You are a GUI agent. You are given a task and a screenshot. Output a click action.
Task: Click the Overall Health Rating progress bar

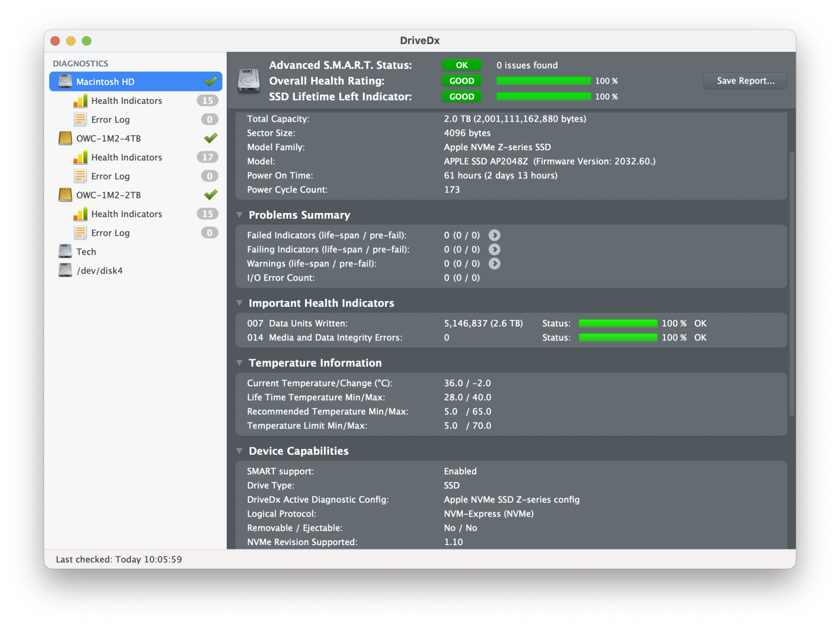click(x=543, y=81)
